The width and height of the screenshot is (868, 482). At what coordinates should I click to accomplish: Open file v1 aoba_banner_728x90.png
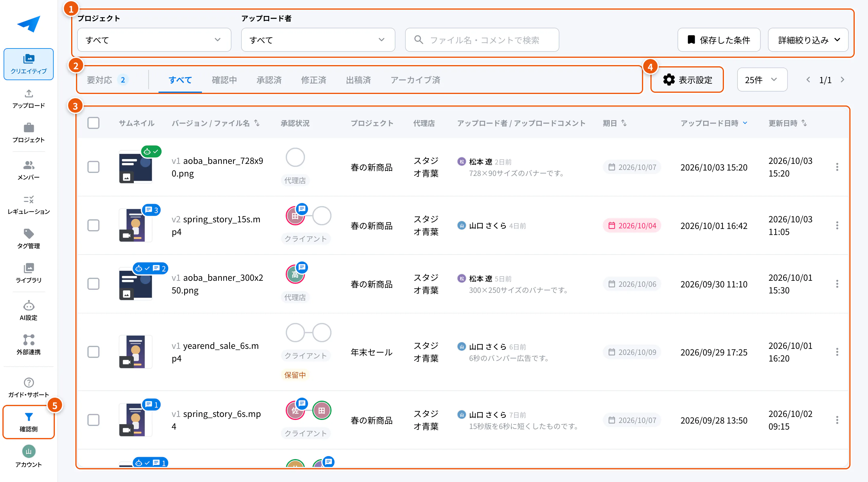[x=217, y=167]
